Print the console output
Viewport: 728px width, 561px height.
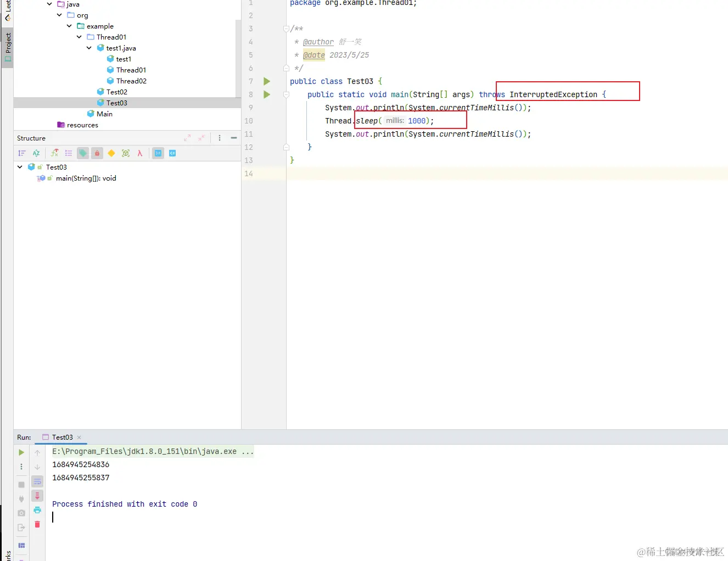37,510
